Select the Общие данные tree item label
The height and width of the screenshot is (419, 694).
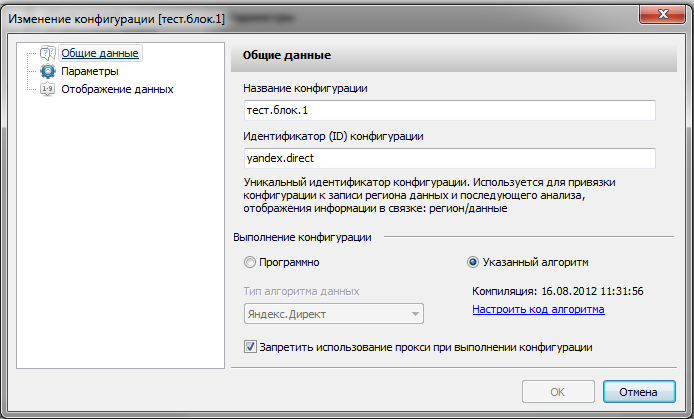click(x=100, y=54)
